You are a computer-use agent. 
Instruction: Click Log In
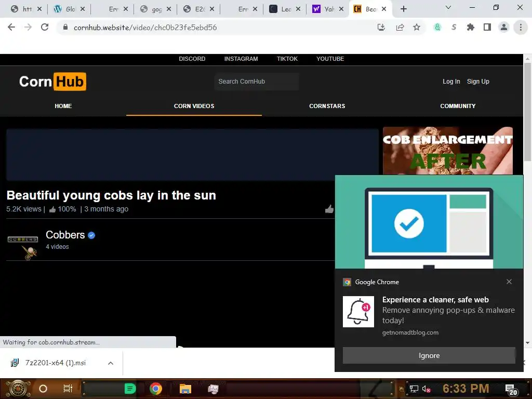(x=451, y=82)
